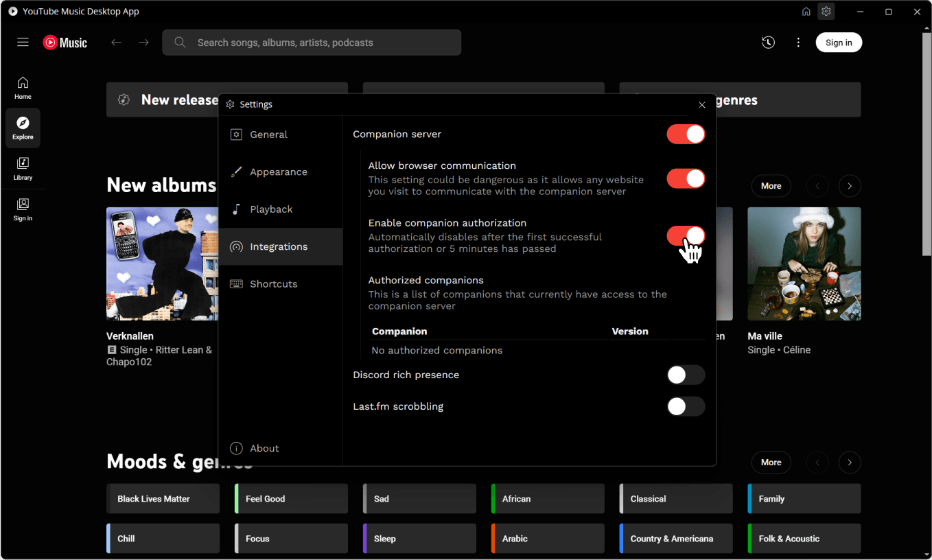This screenshot has height=560, width=932.
Task: Click the title bar home icon
Action: point(806,12)
